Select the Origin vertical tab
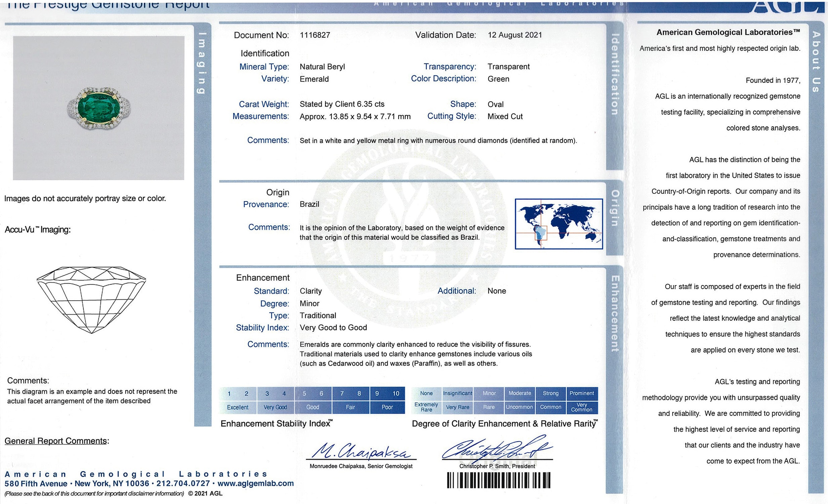The image size is (828, 504). pos(614,208)
